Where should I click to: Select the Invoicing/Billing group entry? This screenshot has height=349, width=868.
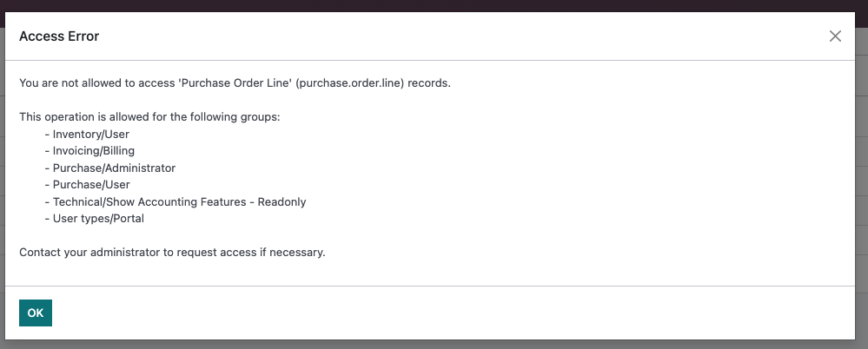[x=93, y=151]
